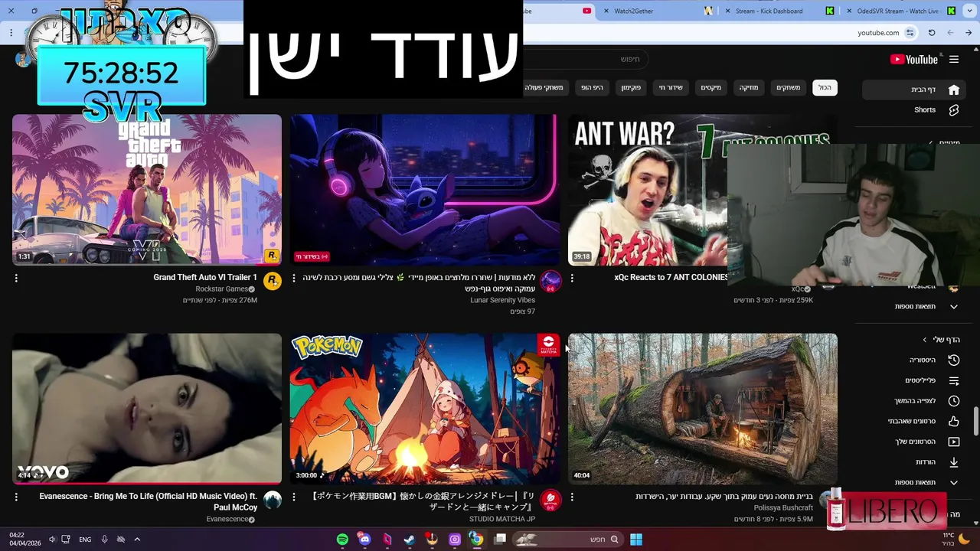Select the משחקים filter chip

(x=788, y=88)
